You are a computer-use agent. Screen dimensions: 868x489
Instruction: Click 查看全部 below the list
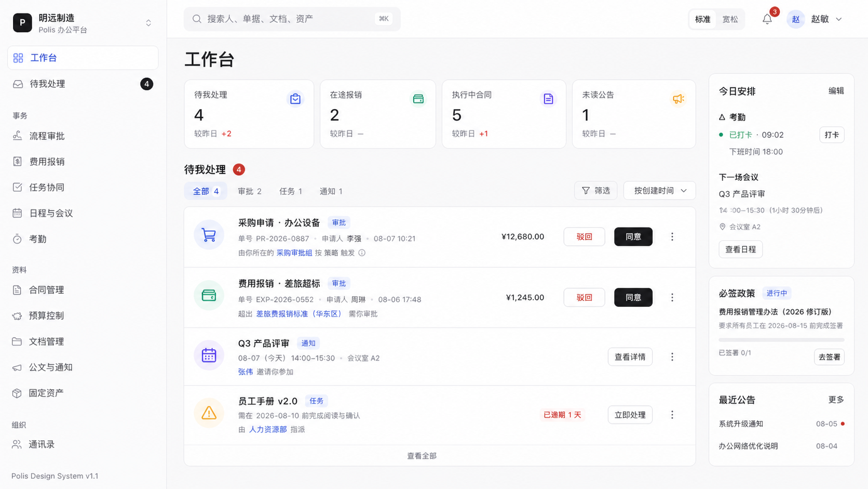422,456
